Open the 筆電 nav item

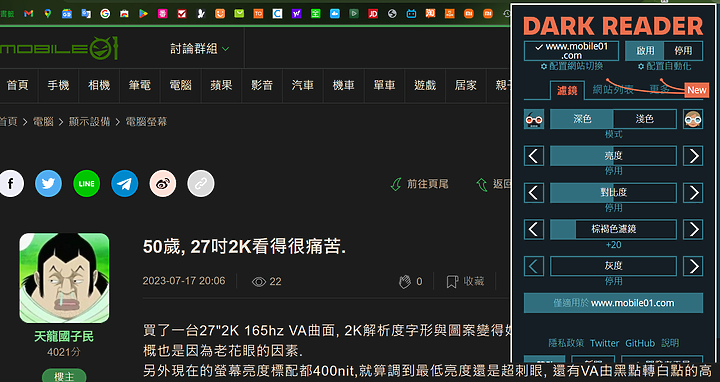(140, 85)
